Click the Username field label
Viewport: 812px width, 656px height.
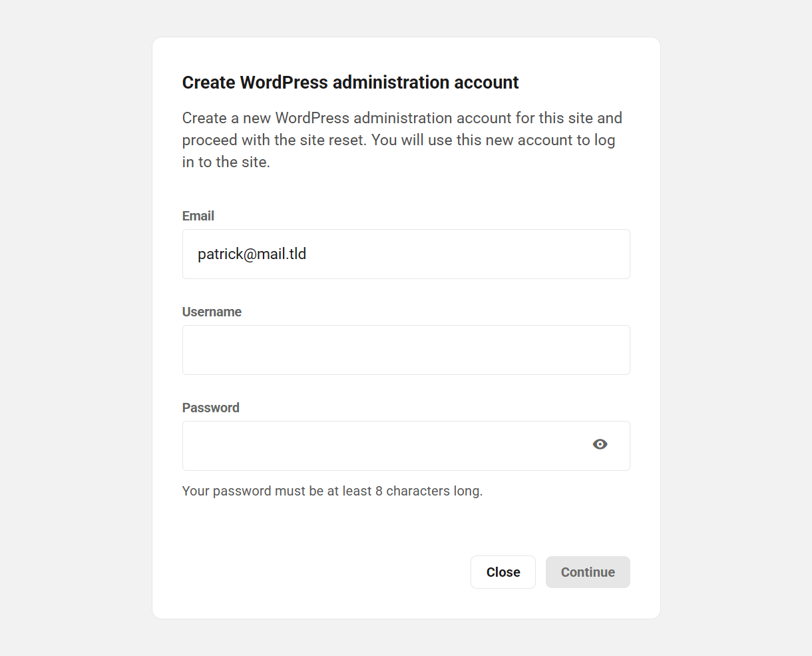pos(212,312)
